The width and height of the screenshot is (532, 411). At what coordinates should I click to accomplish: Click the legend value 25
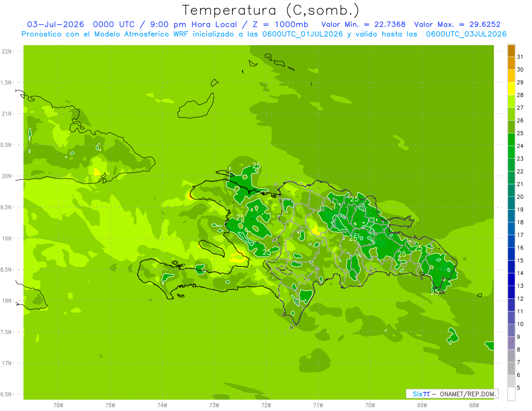[x=520, y=133]
